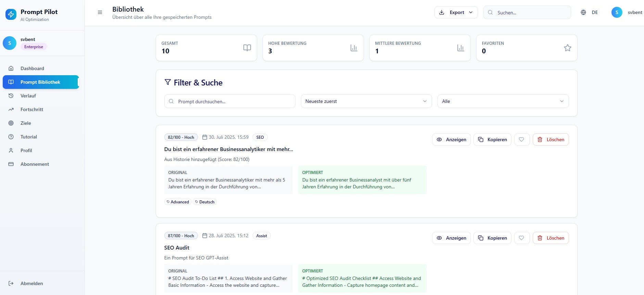Click chart icon in Hohe Bewertung card
The image size is (644, 295).
point(354,48)
